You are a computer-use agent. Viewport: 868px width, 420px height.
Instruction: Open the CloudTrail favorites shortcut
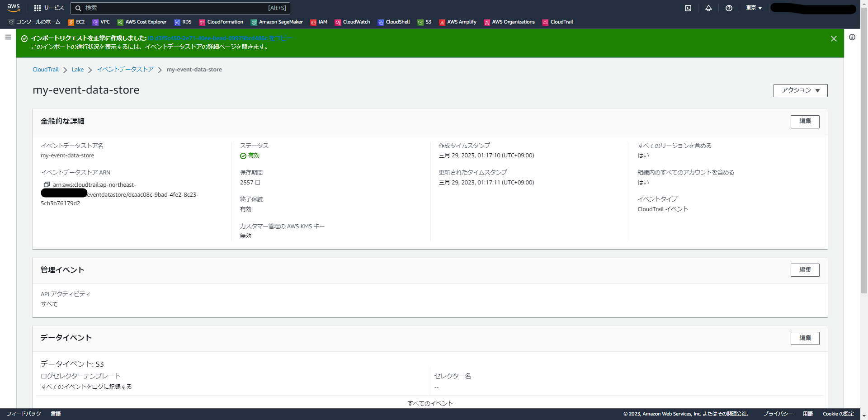click(557, 22)
